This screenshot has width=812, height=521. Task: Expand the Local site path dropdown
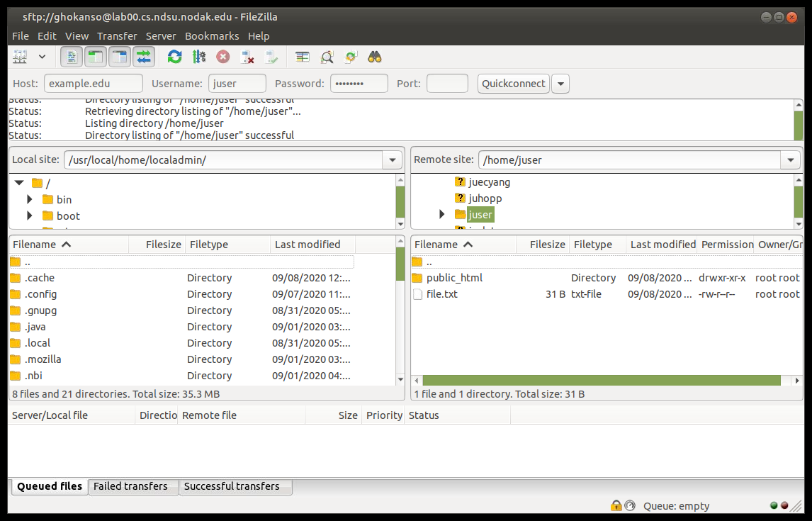pos(392,160)
